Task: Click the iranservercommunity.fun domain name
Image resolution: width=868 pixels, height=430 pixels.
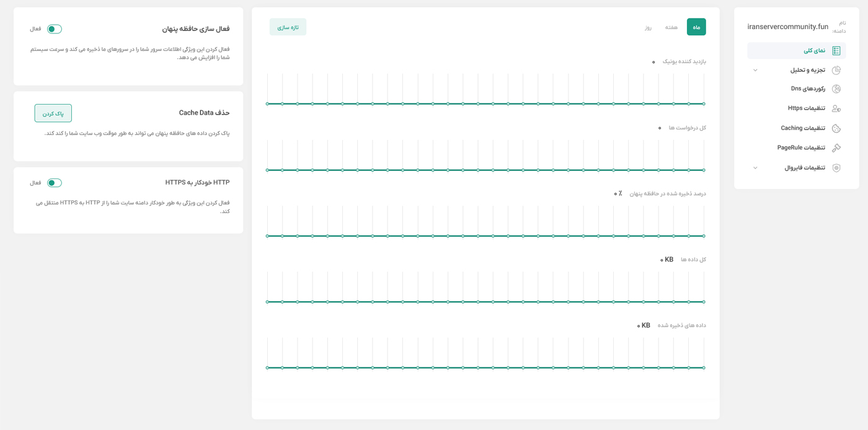Action: point(787,27)
